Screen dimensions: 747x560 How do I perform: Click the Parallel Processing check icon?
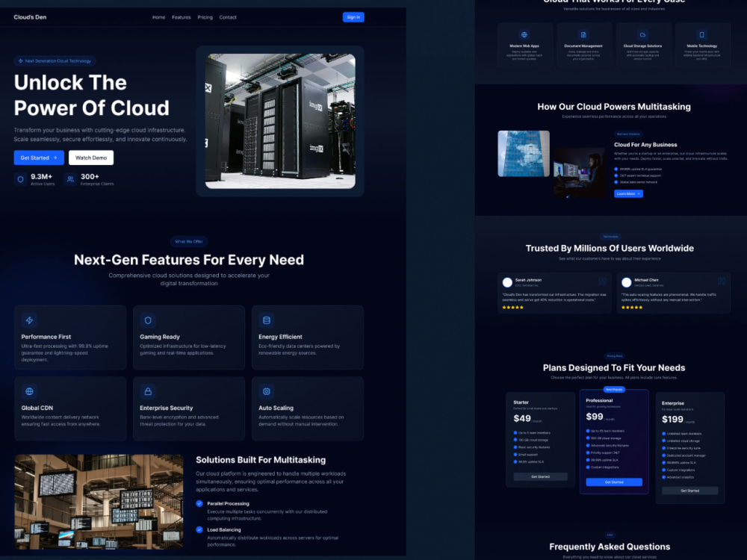click(199, 503)
